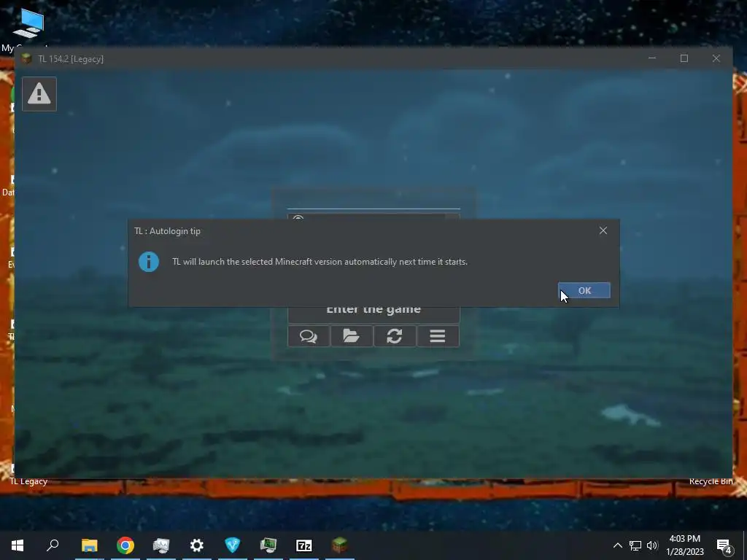Switch to the Minecraft grass block taskbar icon
This screenshot has height=560, width=747.
[340, 545]
